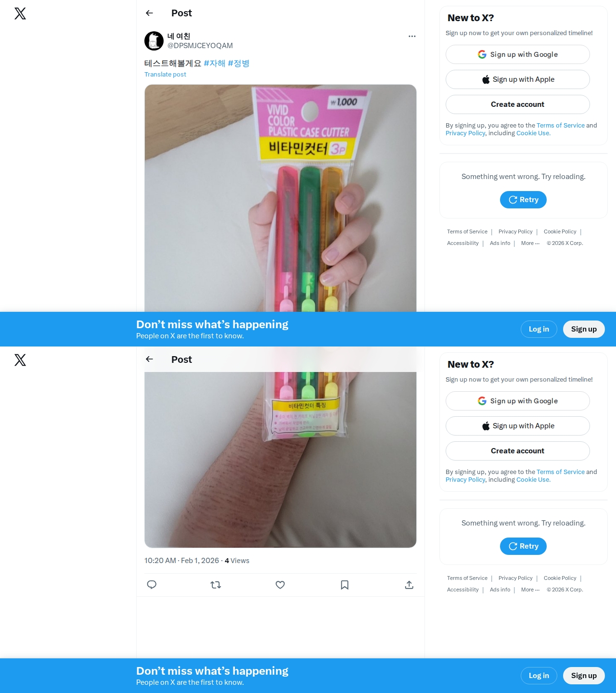This screenshot has width=616, height=693.
Task: Expand the More ··· footer menu near the post actions
Action: tap(530, 590)
